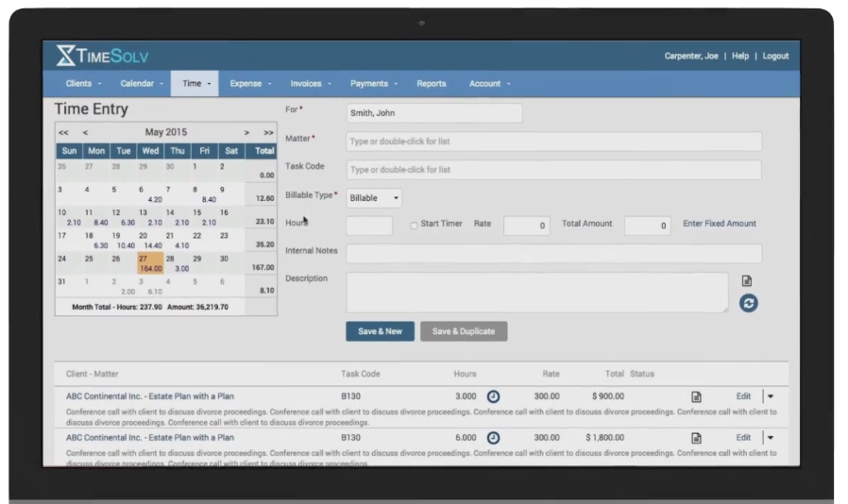This screenshot has width=848, height=504.
Task: Click the week total 35.20
Action: (x=265, y=244)
